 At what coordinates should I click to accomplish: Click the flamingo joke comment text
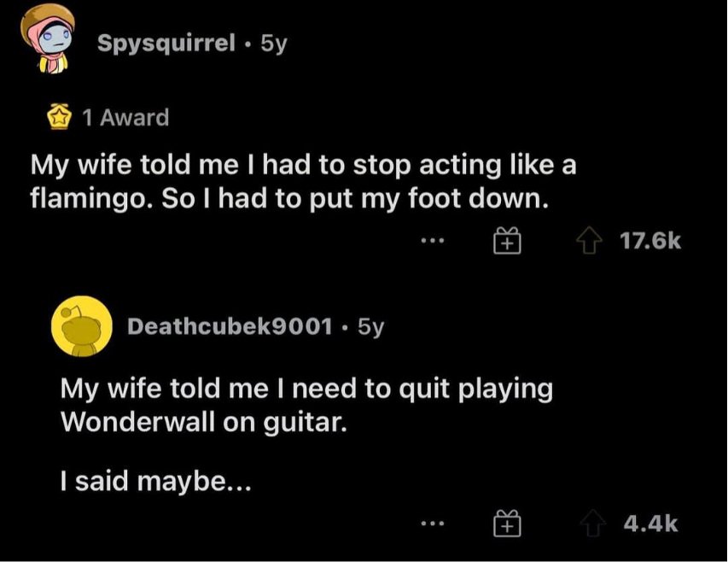pos(303,182)
